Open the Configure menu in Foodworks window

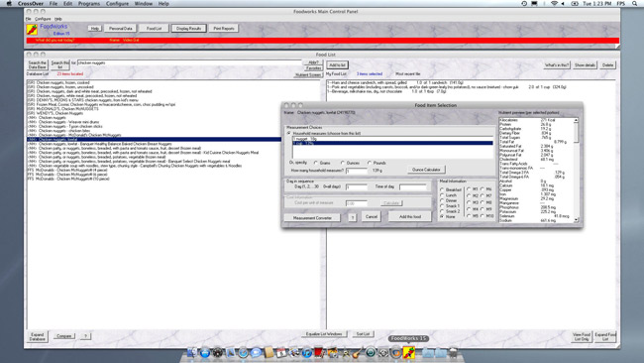[43, 19]
